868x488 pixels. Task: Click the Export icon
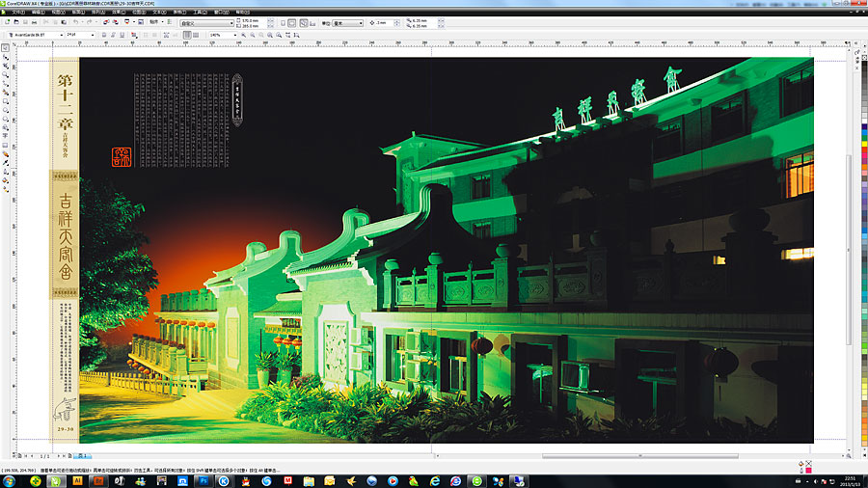115,22
